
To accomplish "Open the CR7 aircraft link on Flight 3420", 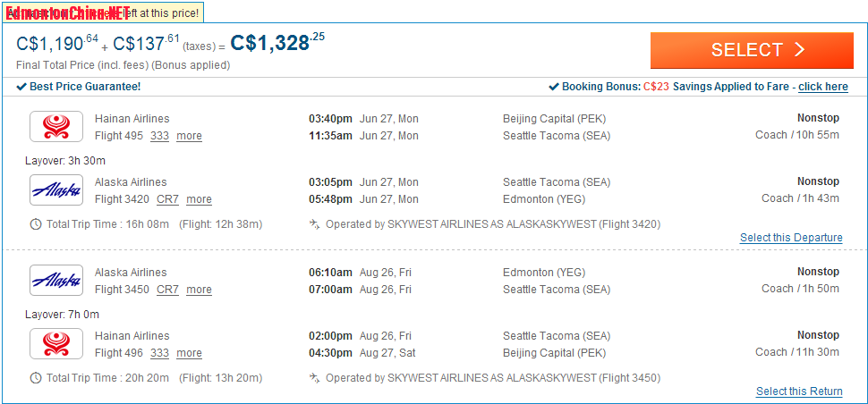I will coord(167,199).
